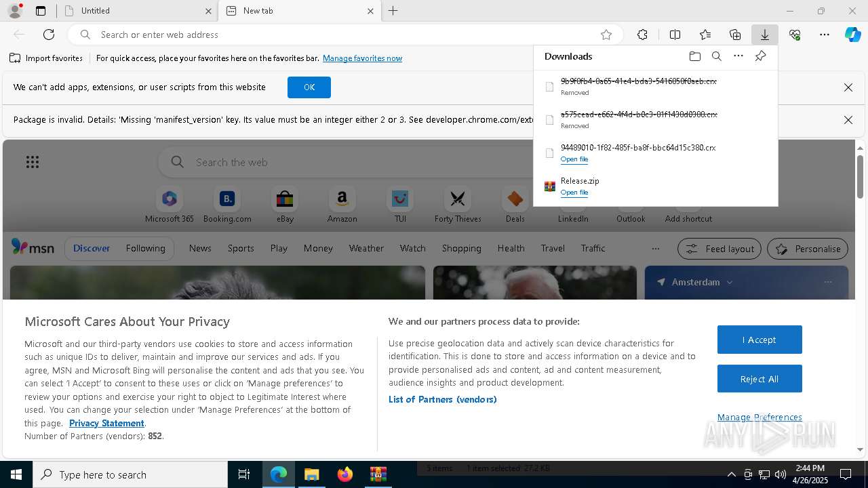Open the Sports category
The width and height of the screenshot is (868, 488).
click(241, 248)
